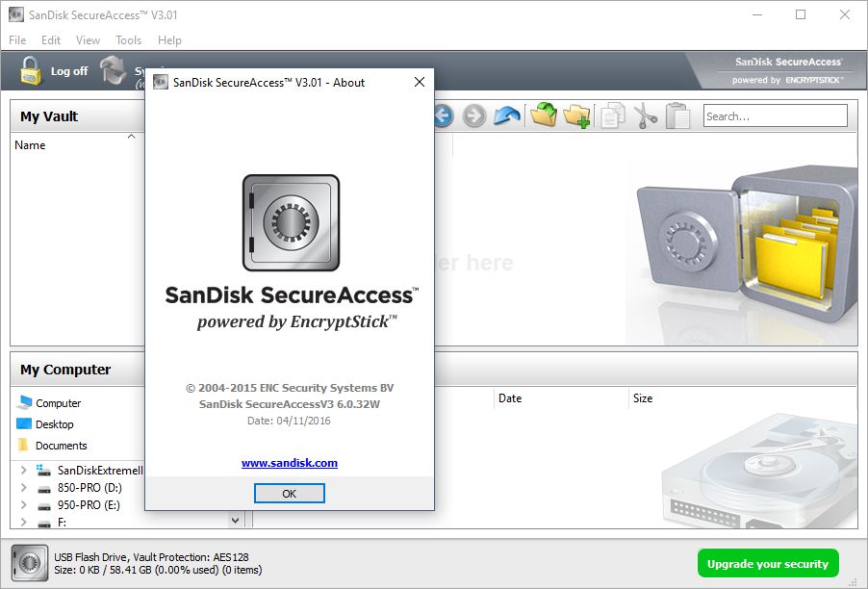The image size is (868, 589).
Task: Click the scissors cut toolbar icon
Action: (645, 115)
